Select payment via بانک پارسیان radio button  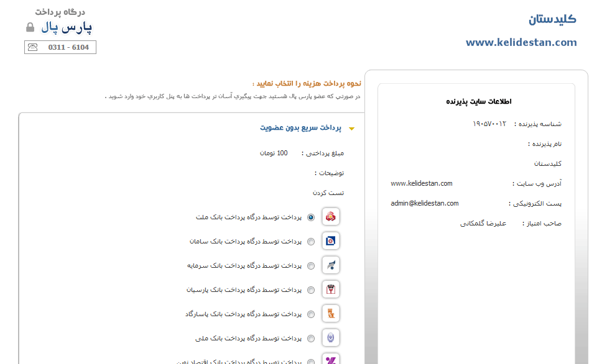coord(311,290)
